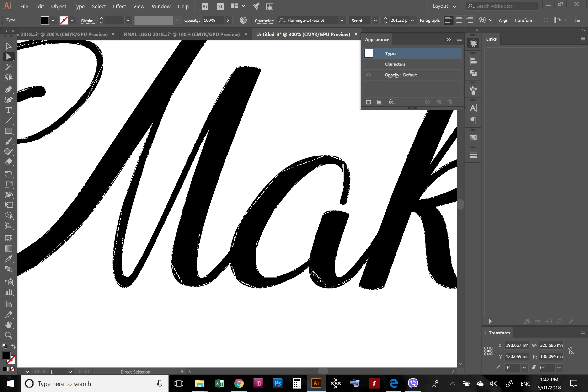Toggle constrain width and height proportions
The height and width of the screenshot is (392, 588).
pyautogui.click(x=571, y=351)
